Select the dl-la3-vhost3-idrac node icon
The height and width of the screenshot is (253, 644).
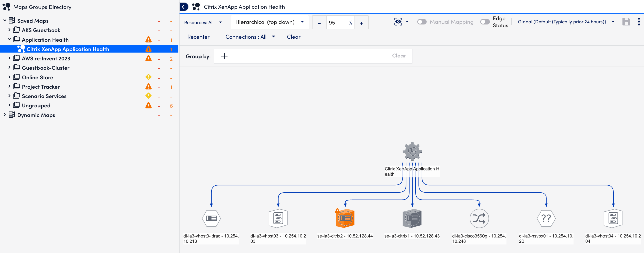(211, 218)
